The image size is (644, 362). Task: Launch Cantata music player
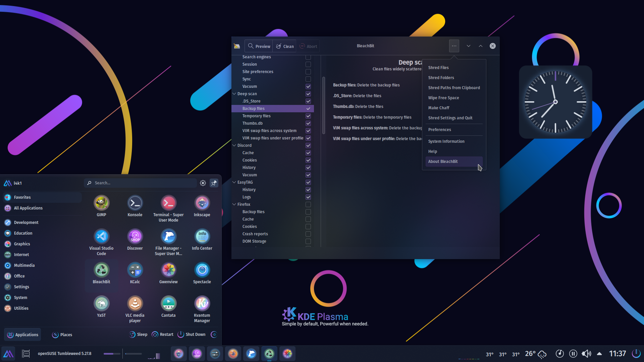168,307
